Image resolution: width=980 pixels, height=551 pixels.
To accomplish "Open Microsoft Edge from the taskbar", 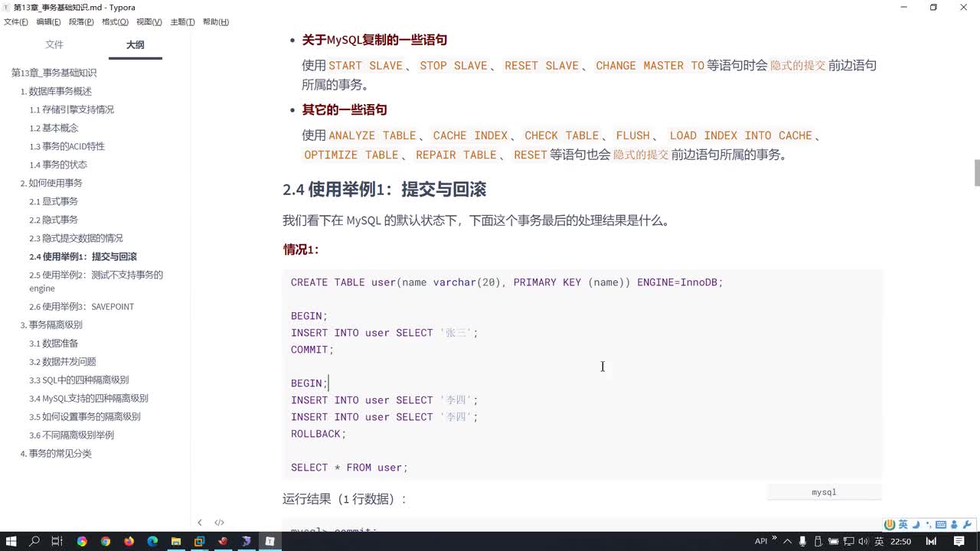I will 152,541.
